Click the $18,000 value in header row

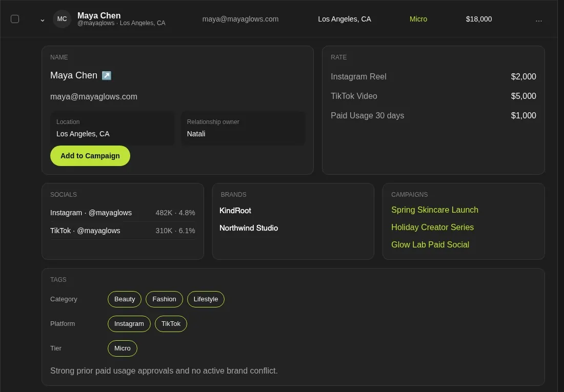(479, 19)
